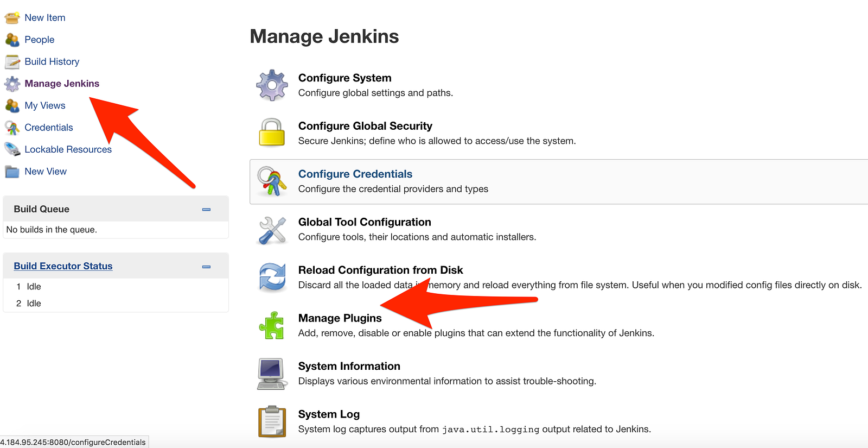Open the New Item link

pyautogui.click(x=45, y=18)
